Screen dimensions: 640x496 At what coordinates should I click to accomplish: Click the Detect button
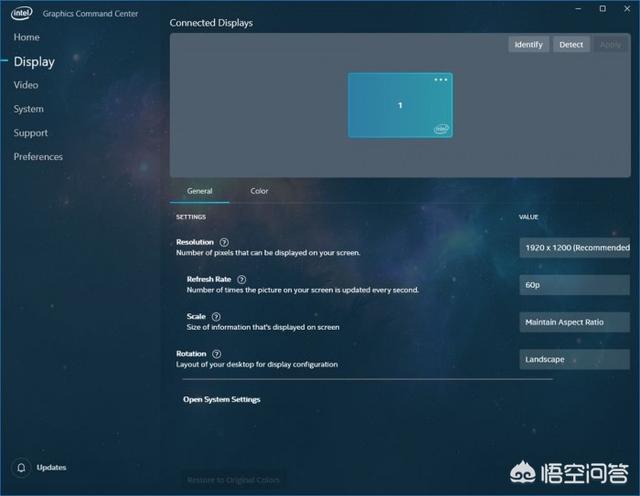(x=571, y=44)
